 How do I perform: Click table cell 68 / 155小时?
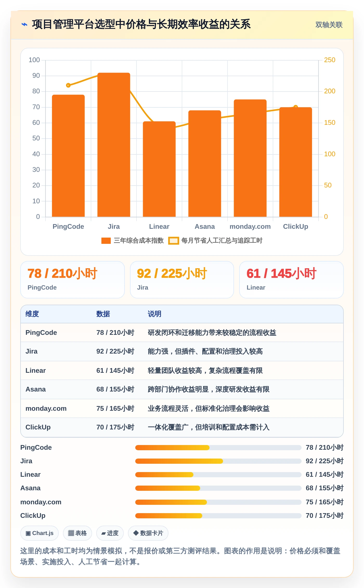coord(115,389)
